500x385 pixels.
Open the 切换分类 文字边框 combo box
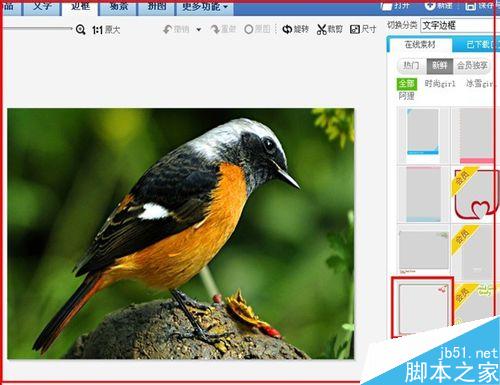tap(459, 25)
